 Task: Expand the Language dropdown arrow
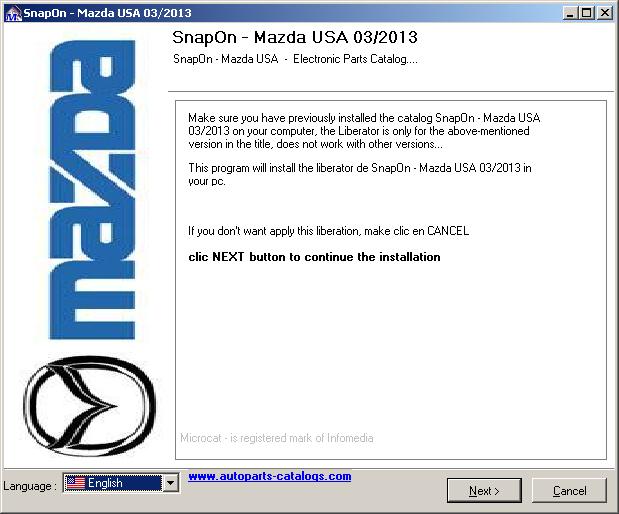click(171, 483)
